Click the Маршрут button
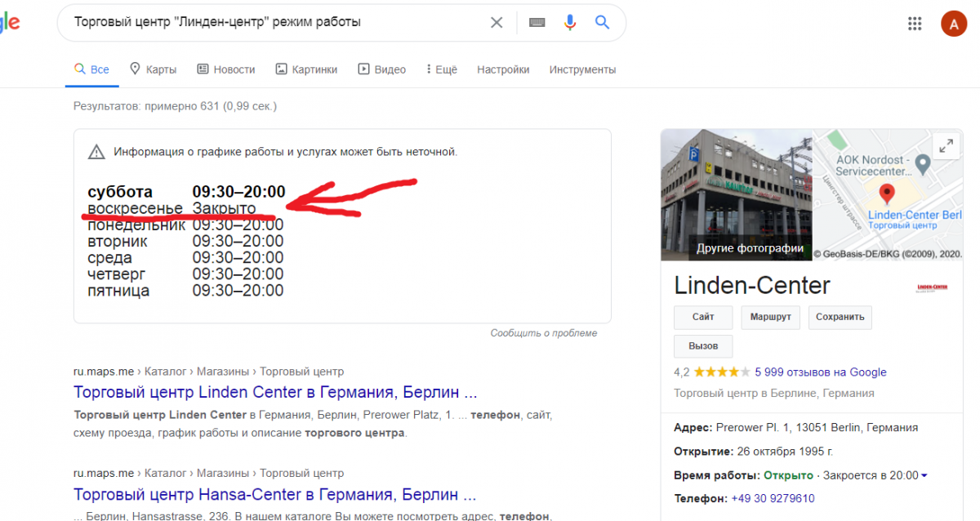 [x=770, y=317]
